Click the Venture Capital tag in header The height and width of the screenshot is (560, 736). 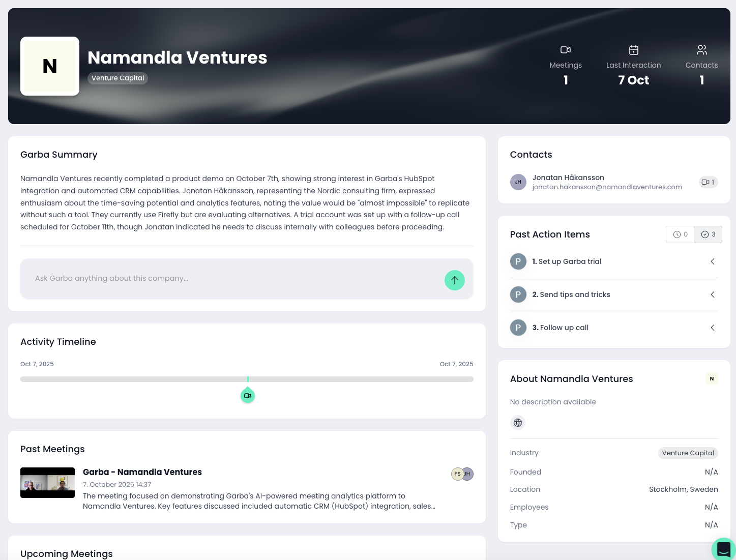pos(117,78)
